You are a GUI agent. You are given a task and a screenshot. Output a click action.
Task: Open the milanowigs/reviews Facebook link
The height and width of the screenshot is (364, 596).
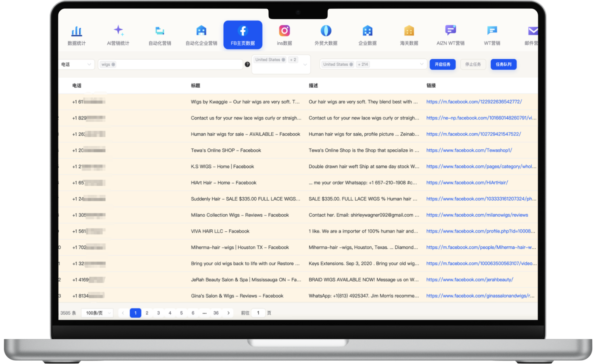[x=477, y=215]
